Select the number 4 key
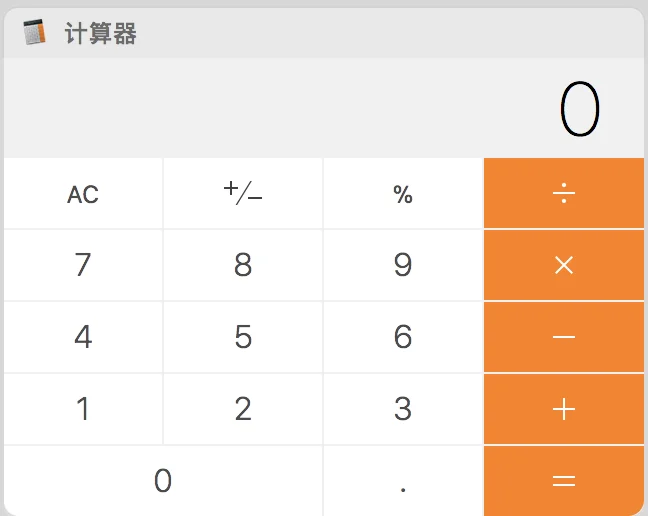 coord(83,337)
